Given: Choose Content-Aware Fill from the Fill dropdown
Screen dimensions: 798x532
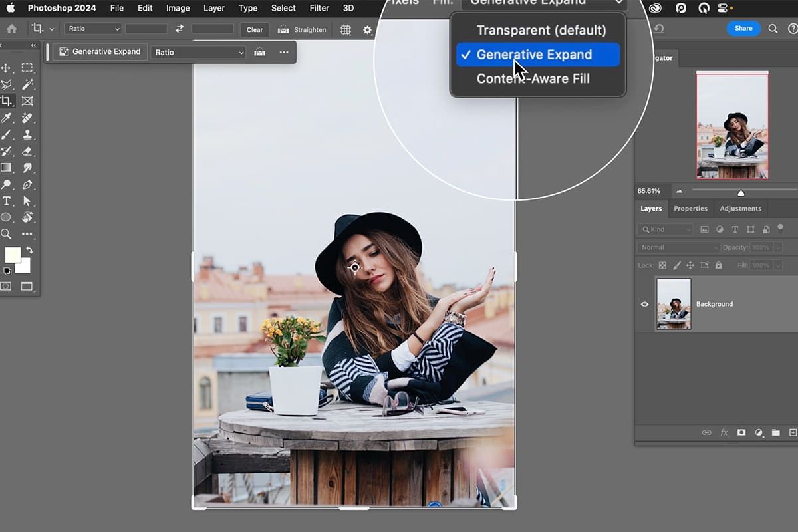Looking at the screenshot, I should 533,78.
